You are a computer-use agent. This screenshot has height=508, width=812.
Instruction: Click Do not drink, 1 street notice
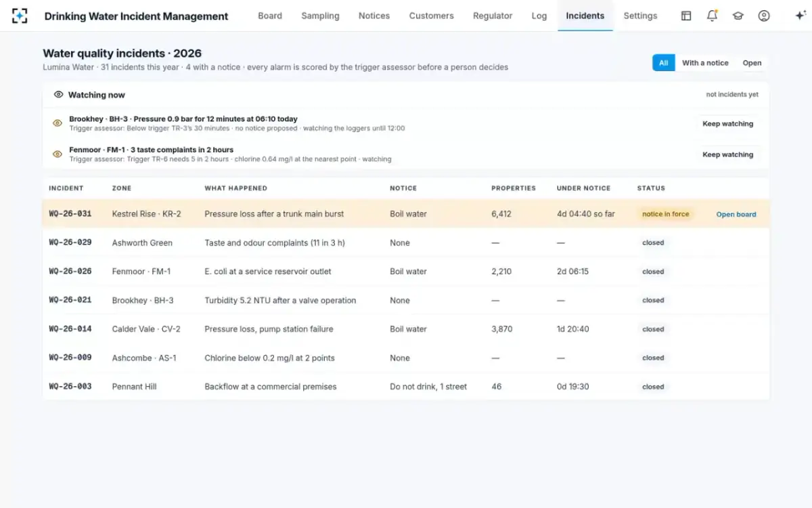pos(428,387)
